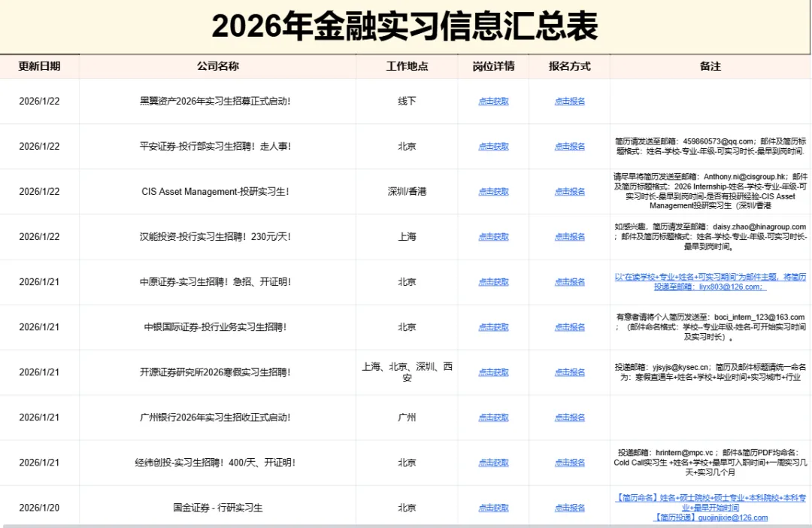Select cell 平安证券-投行部实习生招聘!走人事!
Viewport: 812px width, 528px height.
pos(217,147)
